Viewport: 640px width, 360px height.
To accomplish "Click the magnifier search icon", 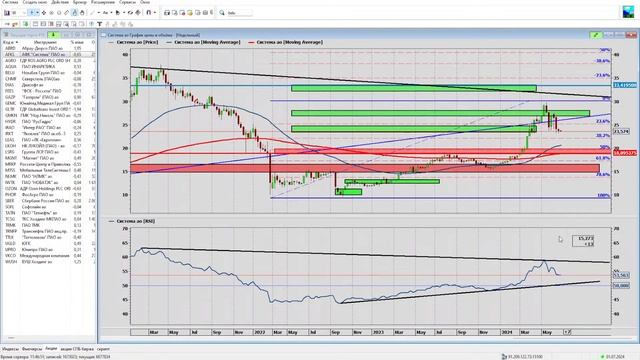I will point(222,13).
